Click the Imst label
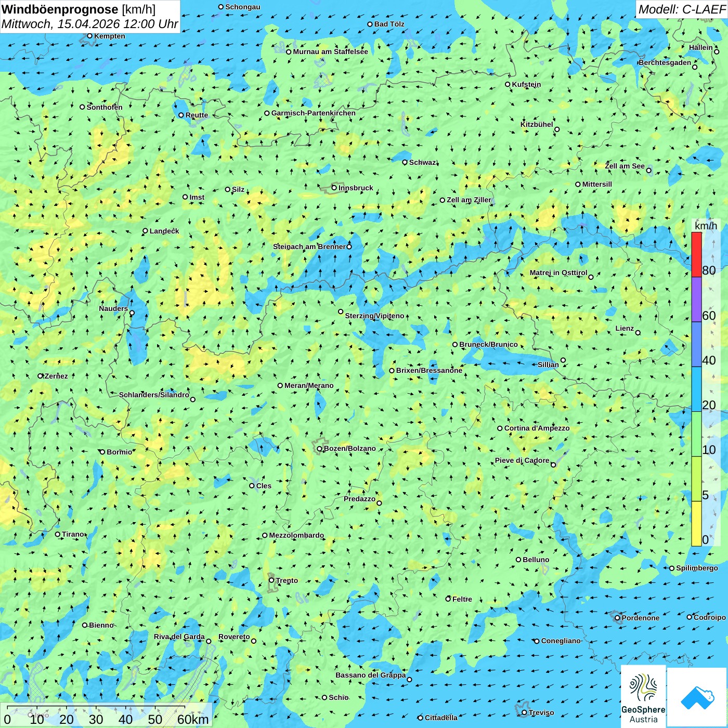 (197, 197)
